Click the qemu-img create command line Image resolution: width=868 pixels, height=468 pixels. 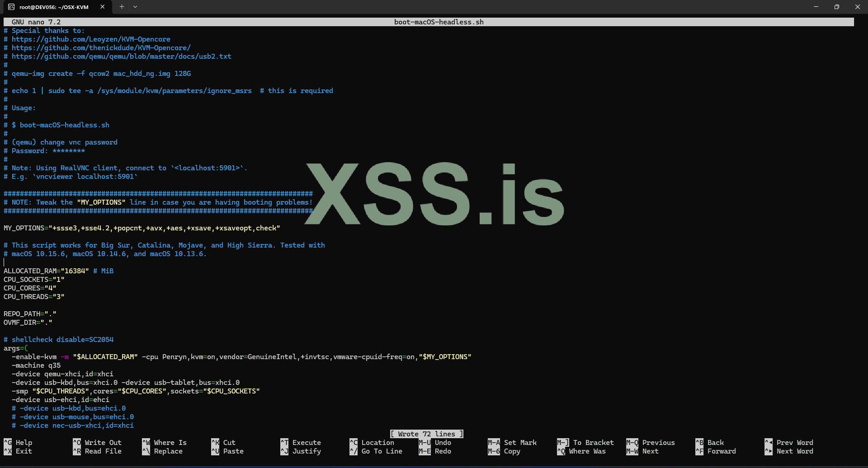(97, 74)
